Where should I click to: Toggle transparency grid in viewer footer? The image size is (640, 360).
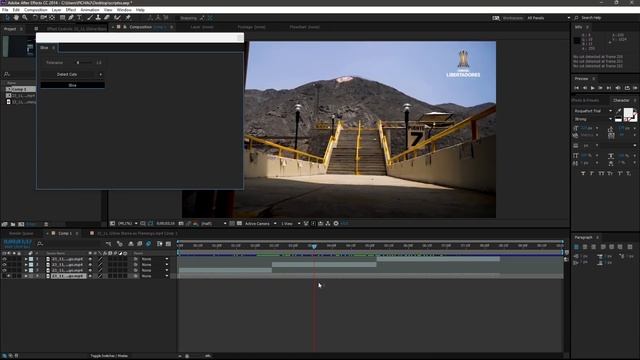point(240,224)
